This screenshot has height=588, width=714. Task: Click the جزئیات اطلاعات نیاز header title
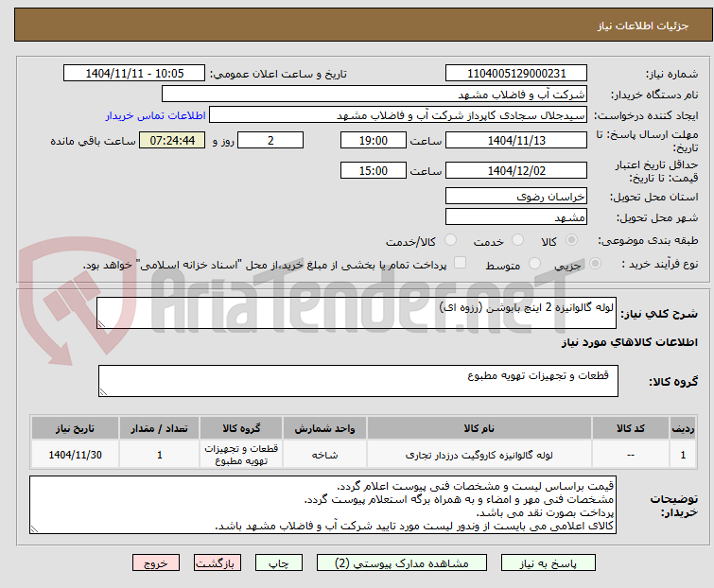pos(643,26)
